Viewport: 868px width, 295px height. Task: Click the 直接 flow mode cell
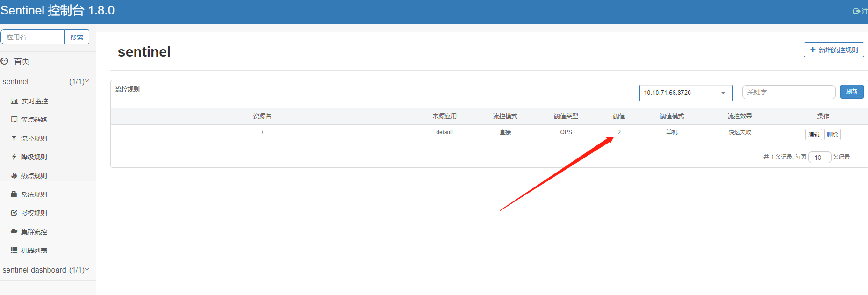click(505, 132)
